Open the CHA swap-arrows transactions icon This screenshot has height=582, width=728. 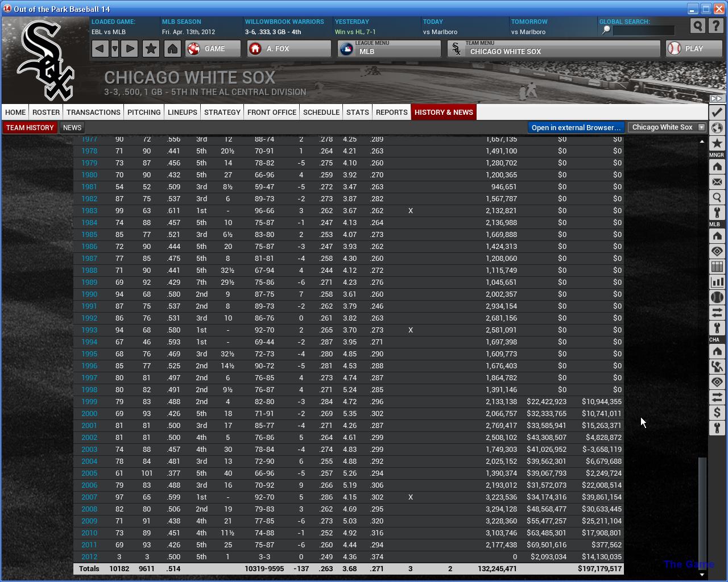717,397
